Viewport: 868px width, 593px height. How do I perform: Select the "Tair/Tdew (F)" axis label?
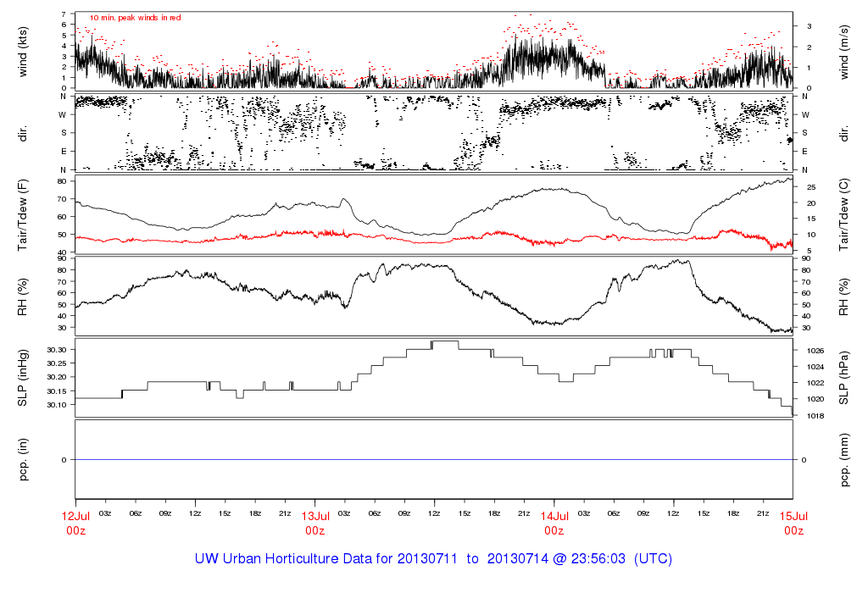point(23,214)
